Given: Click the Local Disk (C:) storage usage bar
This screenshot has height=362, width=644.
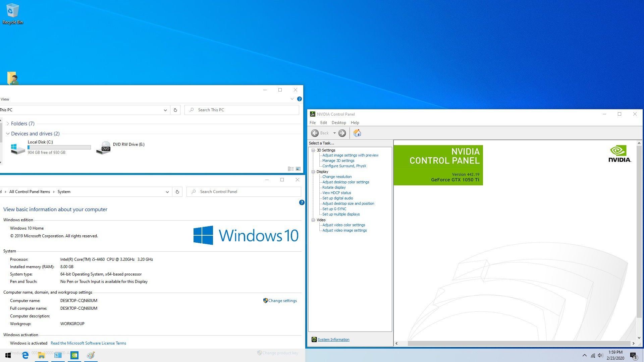Looking at the screenshot, I should click(x=59, y=147).
